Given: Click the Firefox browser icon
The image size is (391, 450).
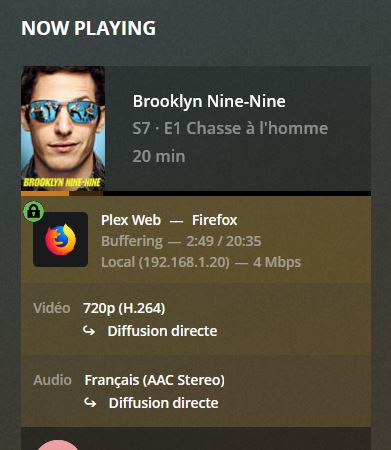Looking at the screenshot, I should coord(61,239).
